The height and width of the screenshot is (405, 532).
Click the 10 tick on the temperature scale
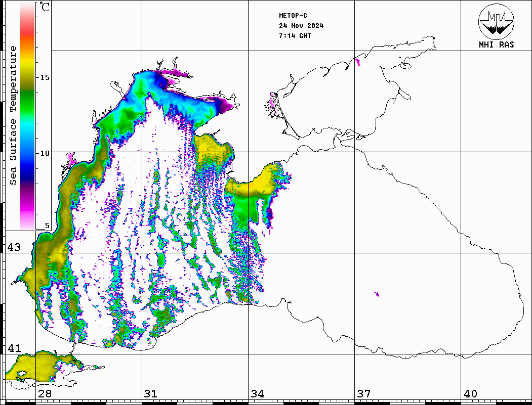45,153
